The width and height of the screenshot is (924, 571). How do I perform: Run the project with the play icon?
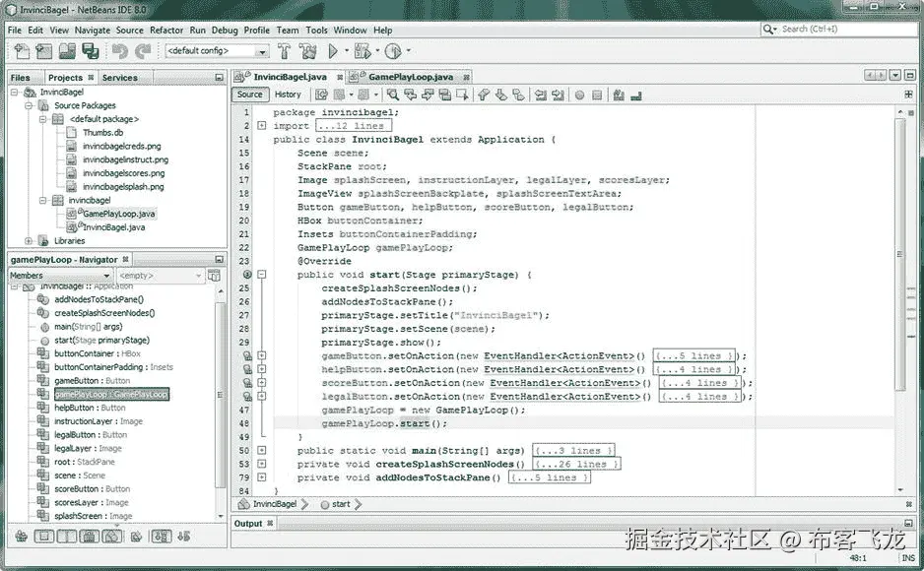point(333,52)
